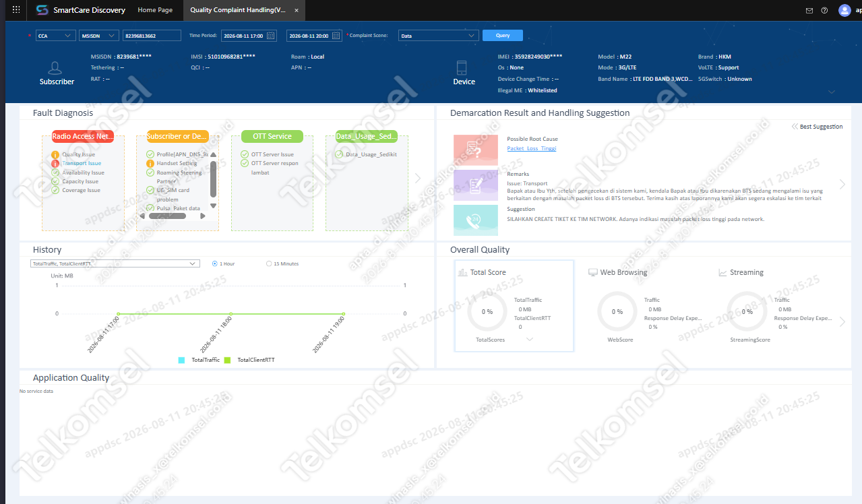Image resolution: width=862 pixels, height=504 pixels.
Task: Switch to the Home Page tab
Action: pyautogui.click(x=155, y=10)
